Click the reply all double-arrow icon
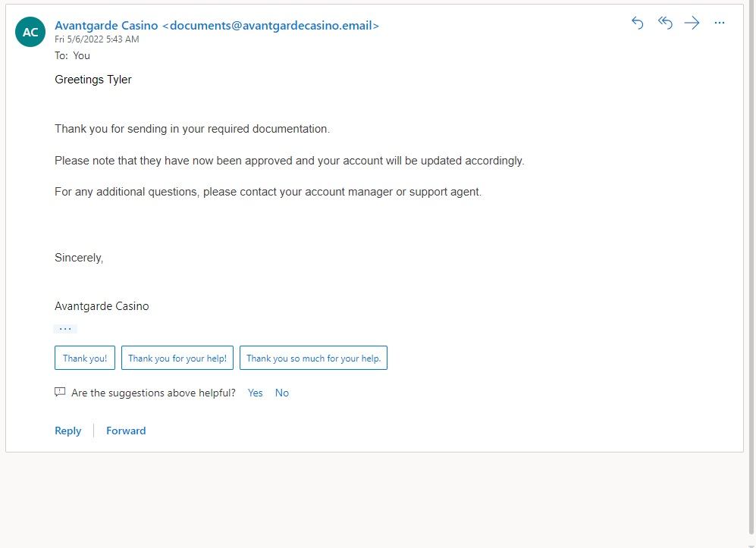The height and width of the screenshot is (548, 756). (665, 23)
